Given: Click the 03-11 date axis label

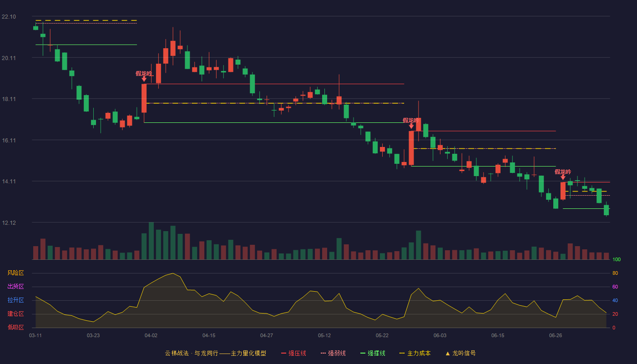Looking at the screenshot, I should click(x=35, y=335).
